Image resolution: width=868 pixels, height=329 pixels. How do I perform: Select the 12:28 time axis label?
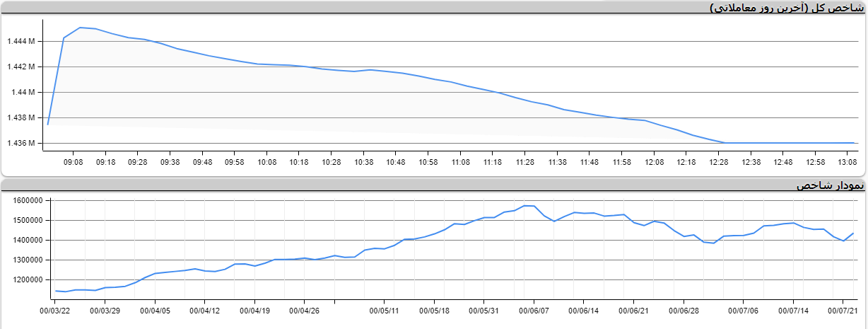point(718,163)
